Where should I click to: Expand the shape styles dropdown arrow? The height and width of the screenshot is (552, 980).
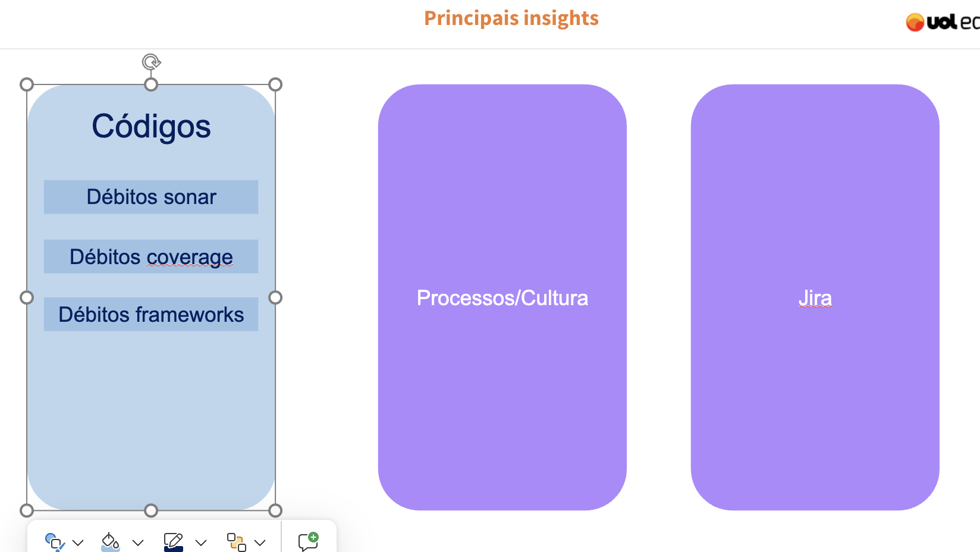[x=78, y=542]
